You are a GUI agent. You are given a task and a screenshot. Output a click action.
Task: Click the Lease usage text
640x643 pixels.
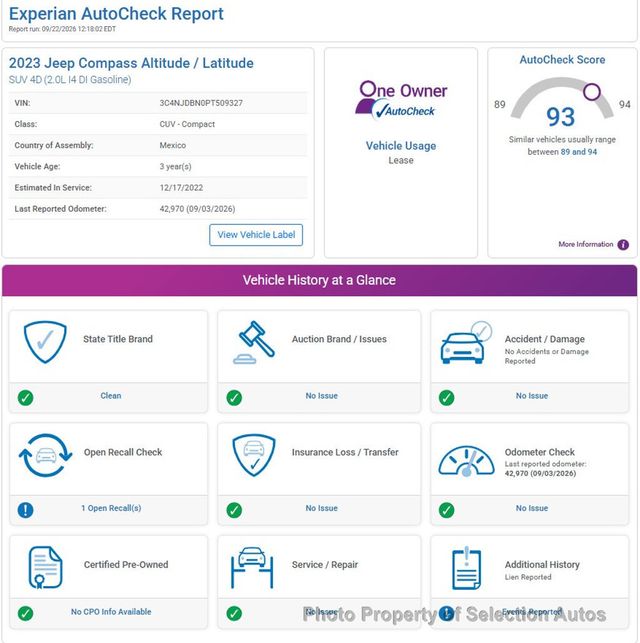tap(401, 160)
